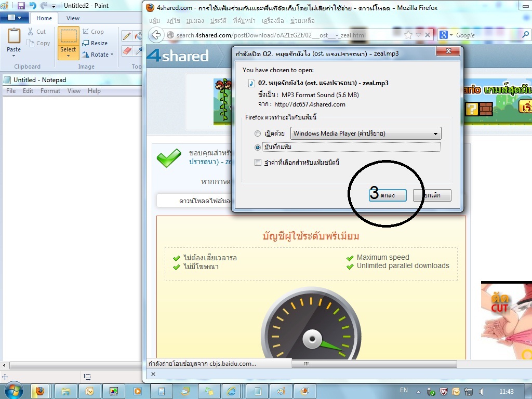
Task: Click the Undo arrow in Paint
Action: click(33, 6)
